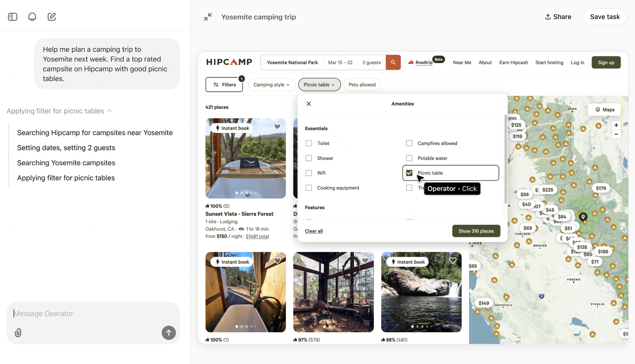Select the $225 price marker on map

click(548, 190)
